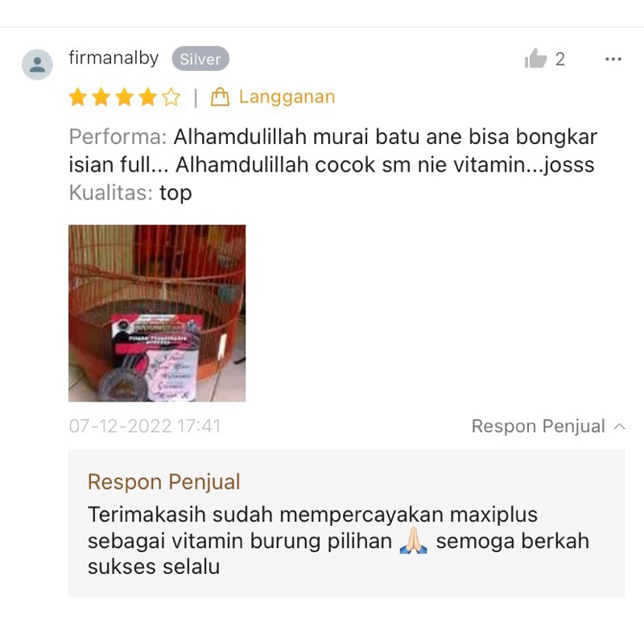This screenshot has height=644, width=644.
Task: Click the review date 07-12-2022 17:41
Action: [x=145, y=427]
